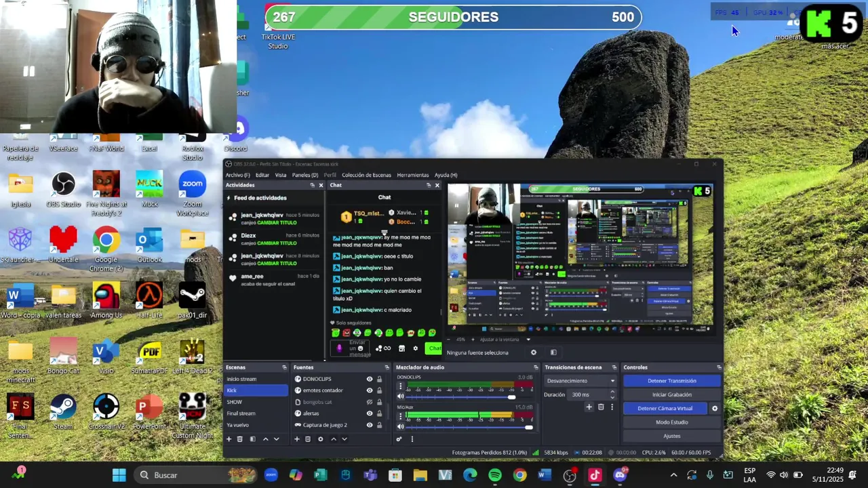Move scene up with Escenas up arrow
Viewport: 868px width, 488px height.
coord(265,439)
